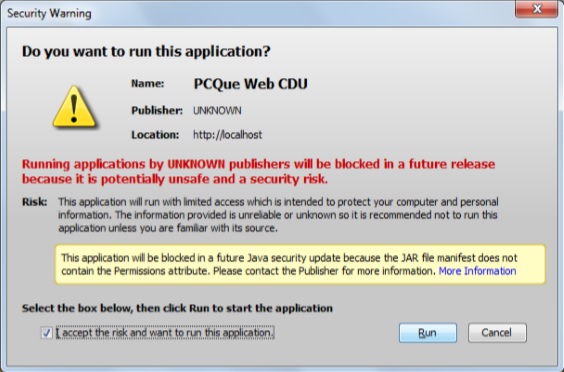Click the Publisher: field label
The height and width of the screenshot is (372, 564).
click(157, 110)
